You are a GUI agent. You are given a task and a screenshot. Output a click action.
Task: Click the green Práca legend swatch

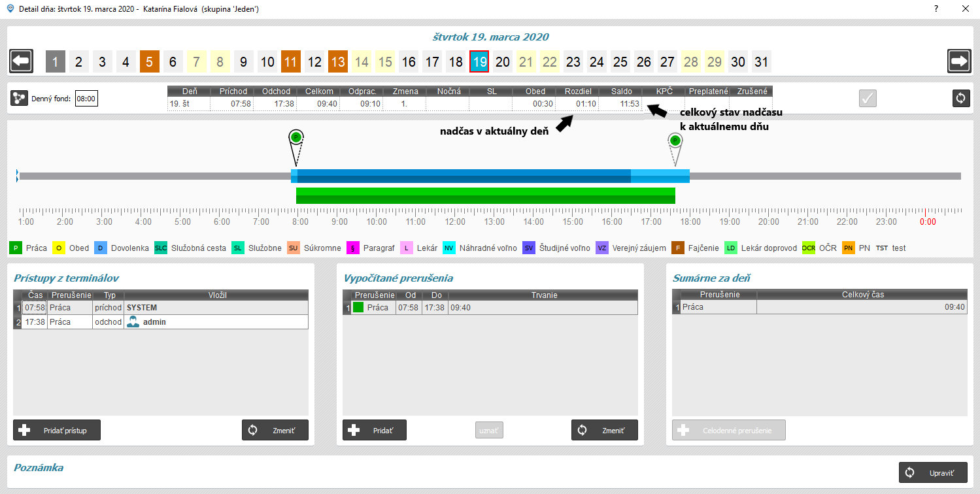(16, 248)
